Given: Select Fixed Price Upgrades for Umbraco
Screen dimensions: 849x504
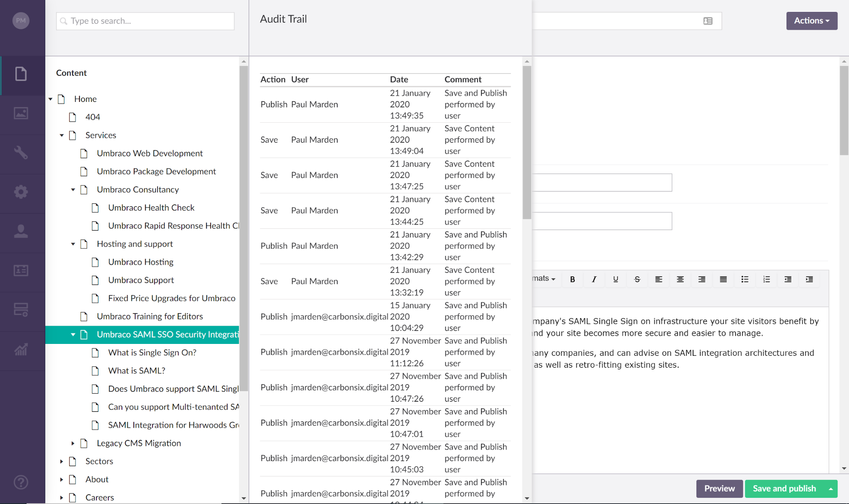Looking at the screenshot, I should pyautogui.click(x=172, y=298).
